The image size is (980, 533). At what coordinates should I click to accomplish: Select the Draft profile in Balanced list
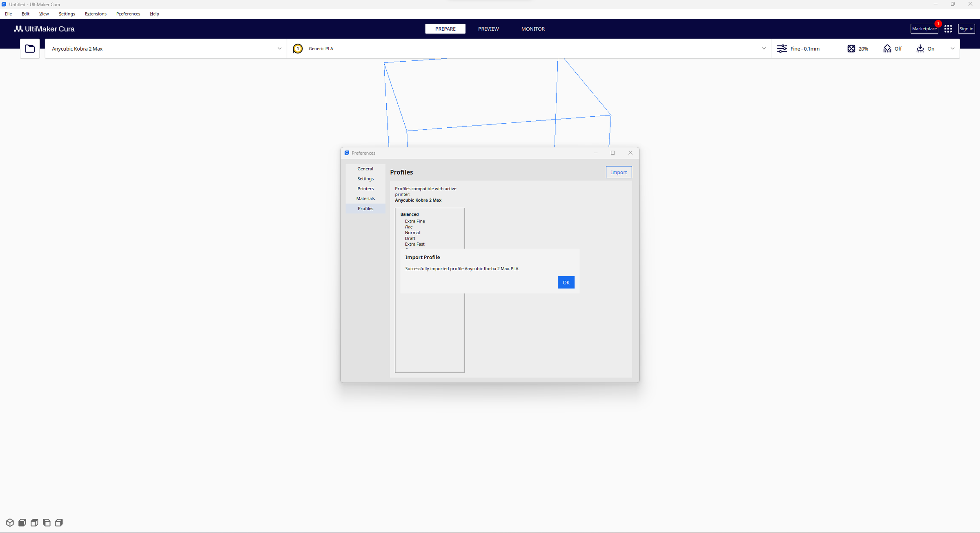pyautogui.click(x=410, y=238)
